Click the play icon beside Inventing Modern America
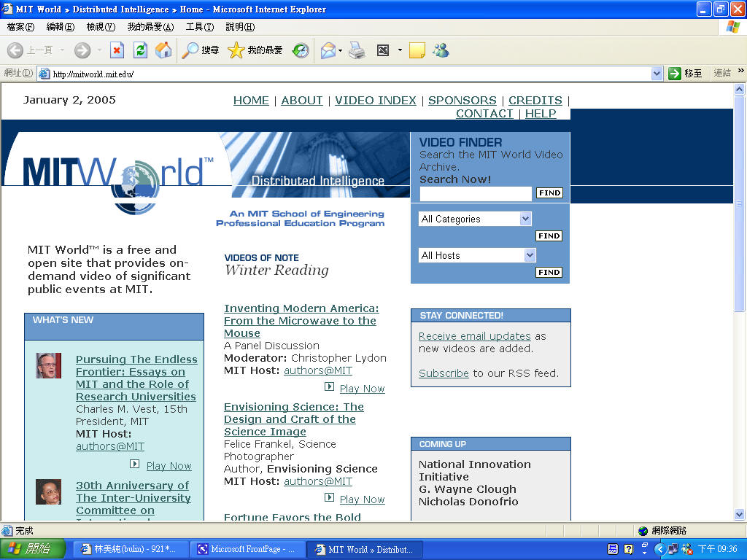The width and height of the screenshot is (747, 560). click(x=329, y=386)
